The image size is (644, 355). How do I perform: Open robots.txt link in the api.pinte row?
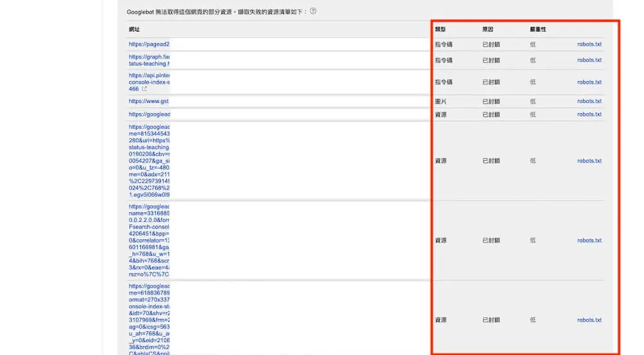[x=589, y=82]
